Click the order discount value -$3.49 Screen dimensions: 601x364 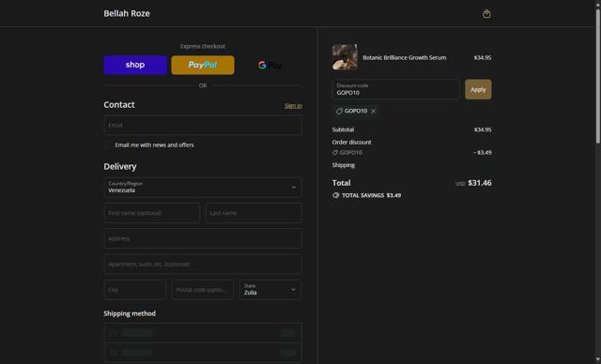482,153
